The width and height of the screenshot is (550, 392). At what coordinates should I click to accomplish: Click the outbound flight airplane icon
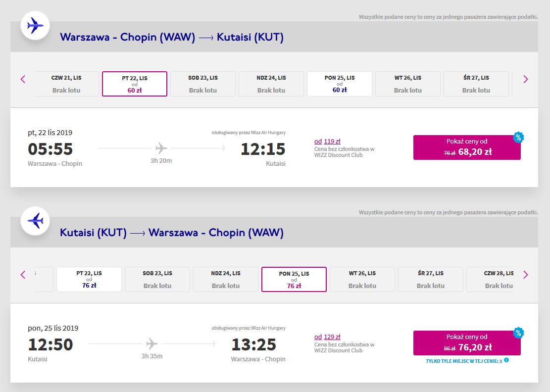coord(35,26)
